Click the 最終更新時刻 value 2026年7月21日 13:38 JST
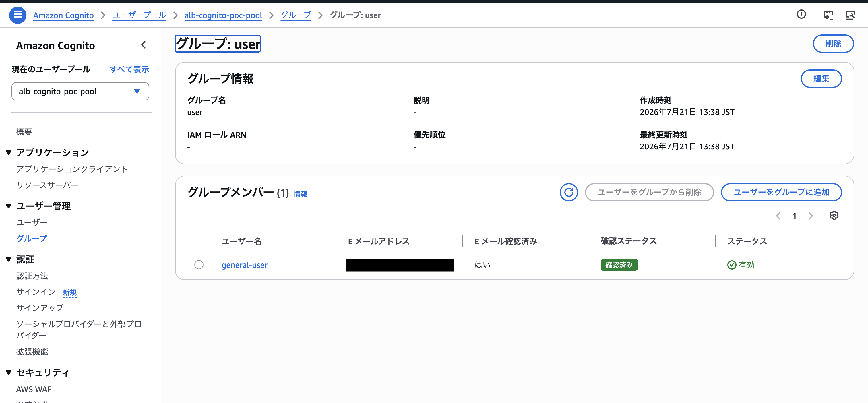Viewport: 868px width, 403px height. pyautogui.click(x=687, y=147)
